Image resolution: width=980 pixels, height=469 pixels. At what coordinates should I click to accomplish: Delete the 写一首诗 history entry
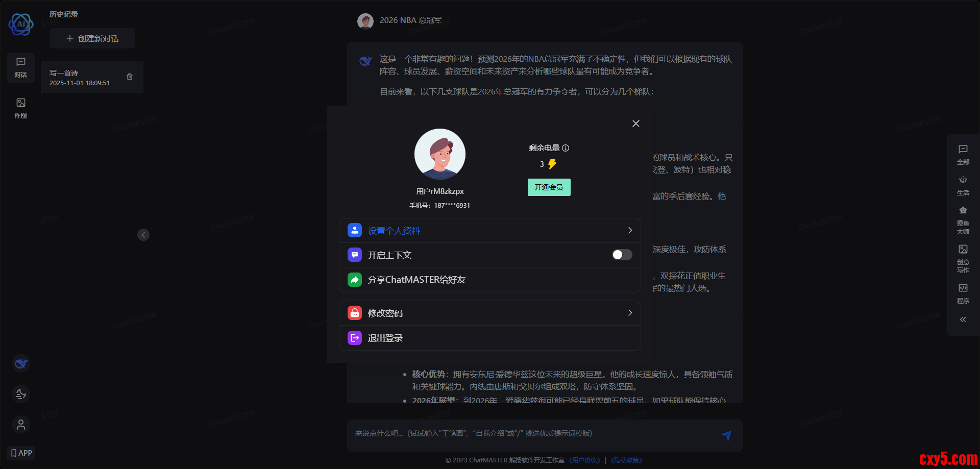(x=130, y=77)
